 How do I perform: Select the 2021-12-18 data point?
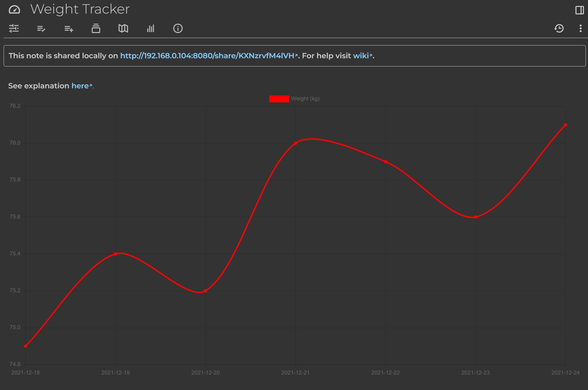(26, 346)
